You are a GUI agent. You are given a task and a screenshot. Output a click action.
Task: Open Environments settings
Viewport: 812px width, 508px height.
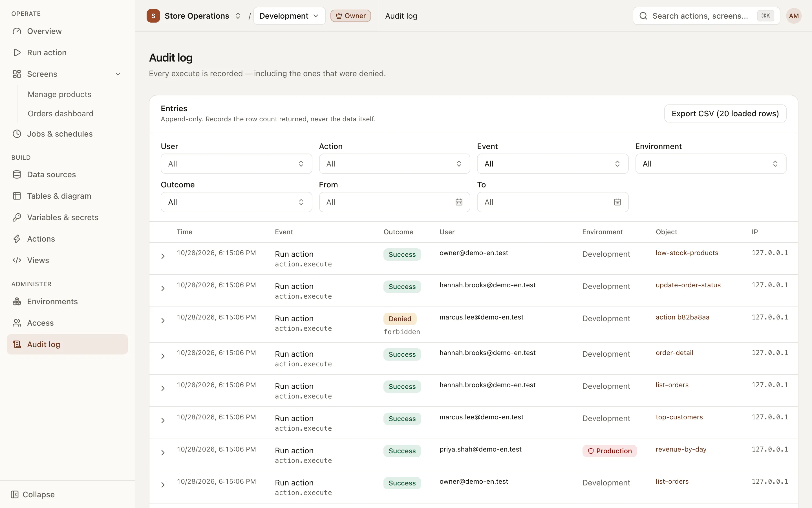coord(67,301)
